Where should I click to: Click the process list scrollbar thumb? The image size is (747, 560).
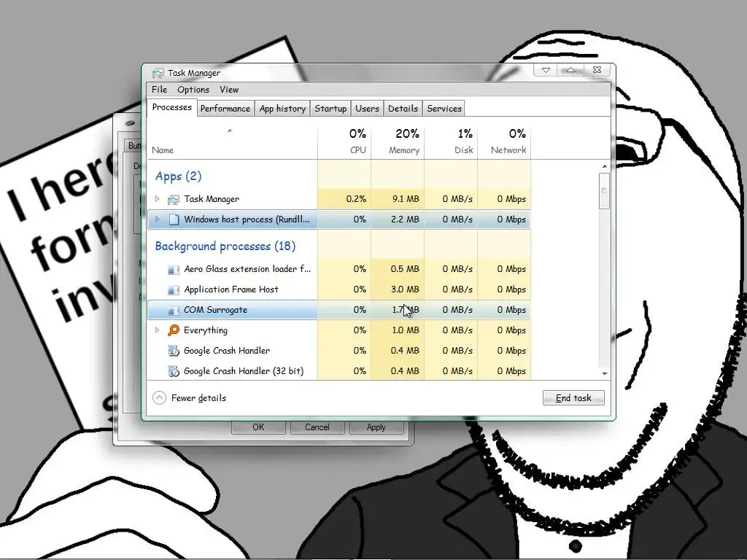(605, 190)
